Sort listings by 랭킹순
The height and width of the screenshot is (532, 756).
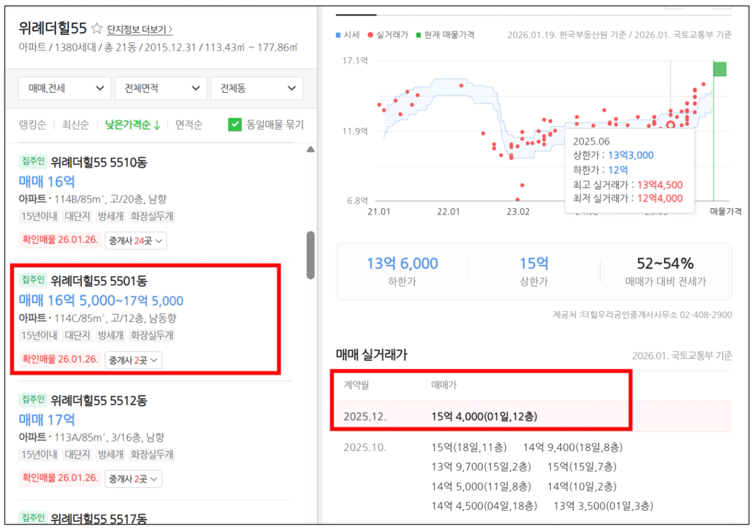32,125
